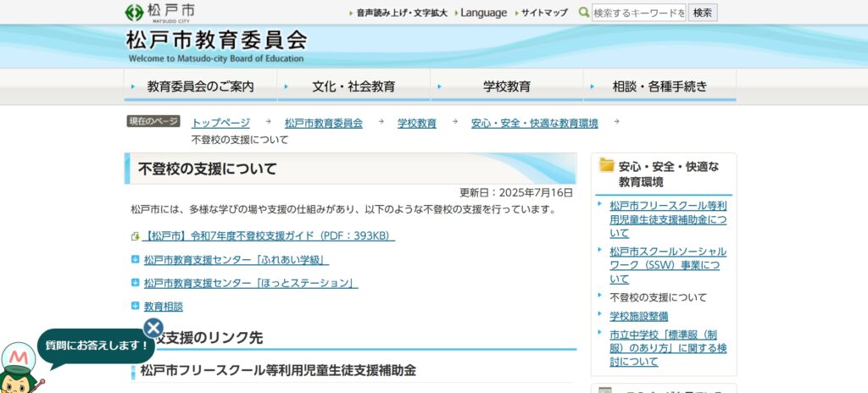Open the サイトマップ link

[543, 13]
